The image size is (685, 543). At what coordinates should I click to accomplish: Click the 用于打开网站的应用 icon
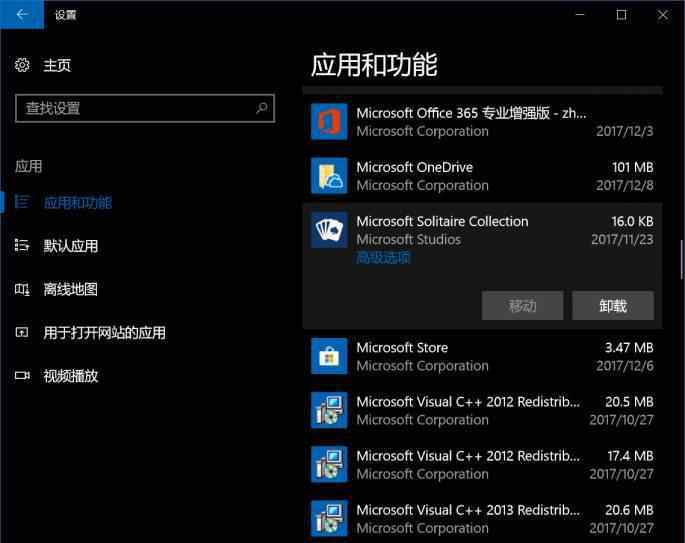click(22, 332)
